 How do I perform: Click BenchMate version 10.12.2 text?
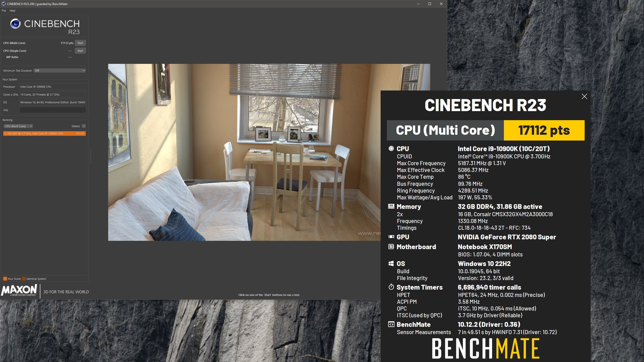[x=489, y=325]
